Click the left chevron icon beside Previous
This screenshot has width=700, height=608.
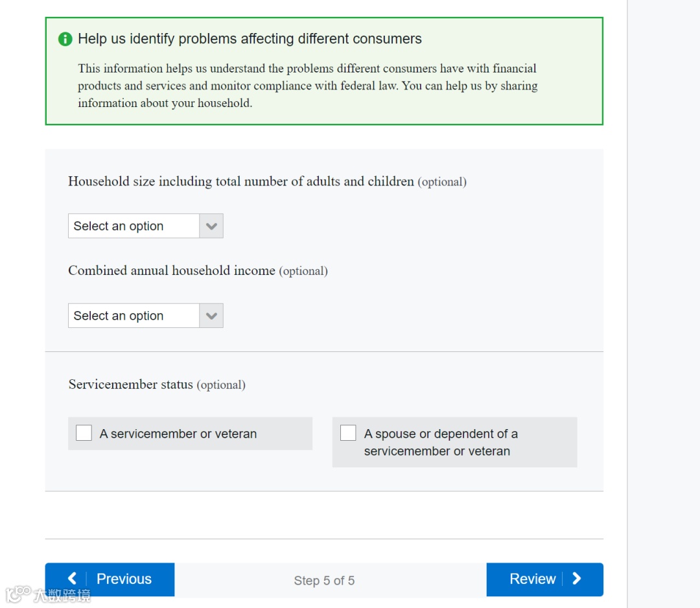click(x=72, y=579)
